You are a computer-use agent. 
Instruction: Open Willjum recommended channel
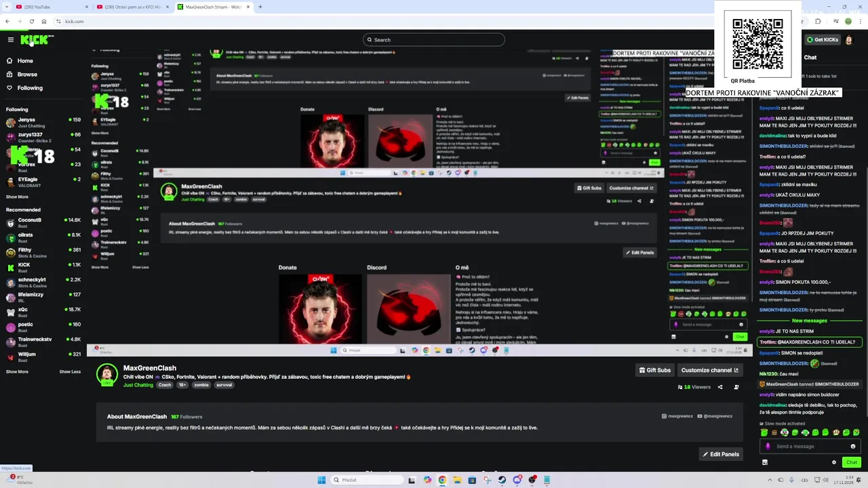[43, 357]
